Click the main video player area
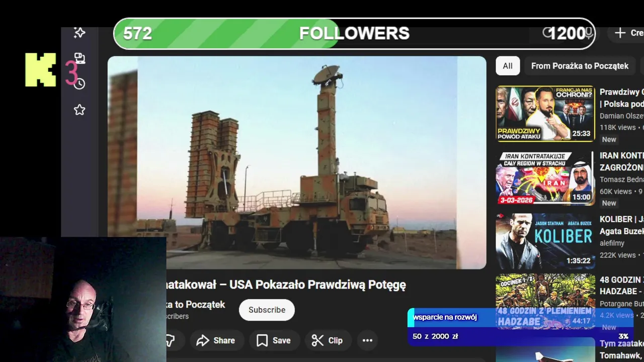The height and width of the screenshot is (362, 644). click(297, 162)
